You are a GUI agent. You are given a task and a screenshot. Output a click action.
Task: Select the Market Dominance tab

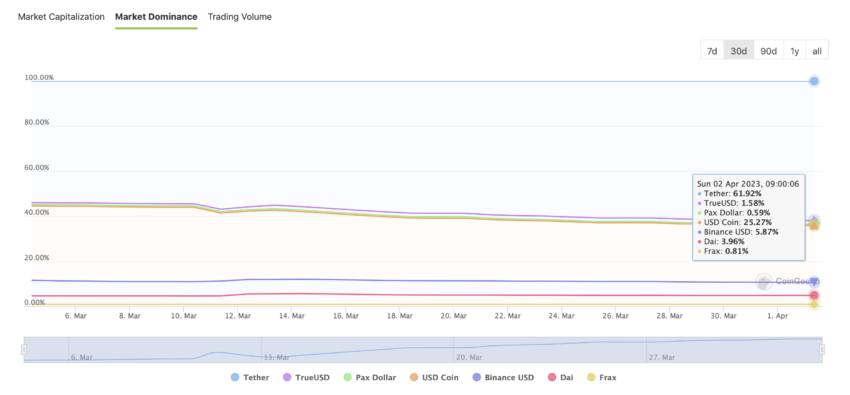coord(156,17)
